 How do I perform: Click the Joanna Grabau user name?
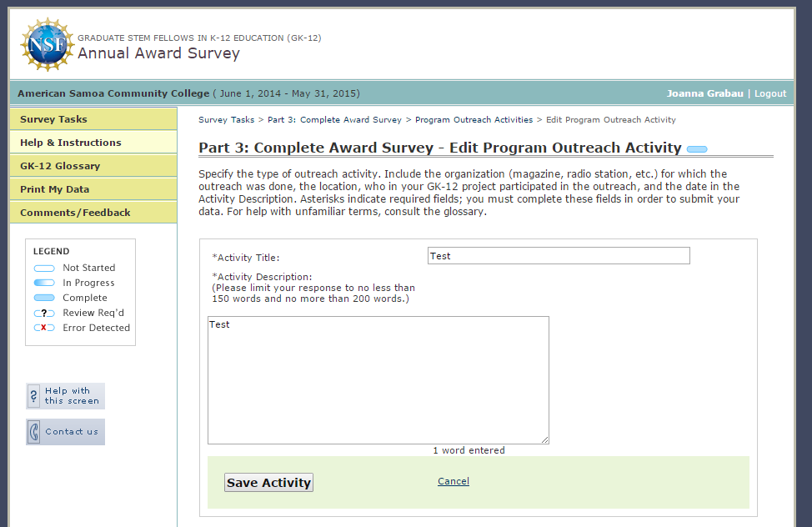click(x=704, y=93)
